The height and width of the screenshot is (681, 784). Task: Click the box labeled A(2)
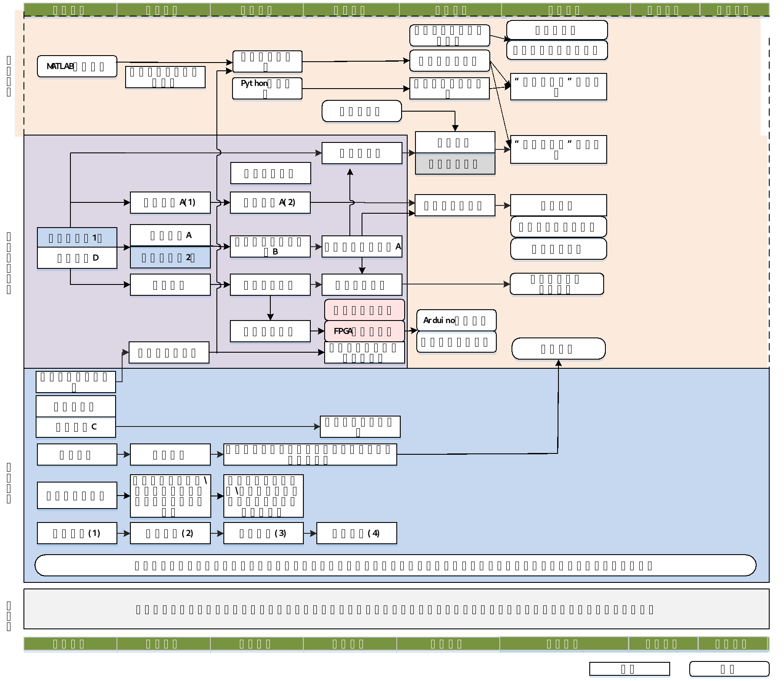270,202
